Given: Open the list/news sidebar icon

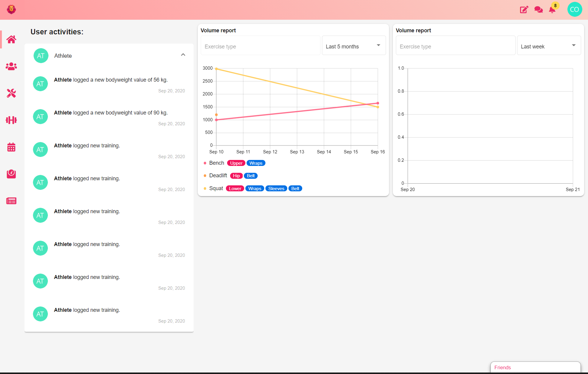Looking at the screenshot, I should 11,201.
